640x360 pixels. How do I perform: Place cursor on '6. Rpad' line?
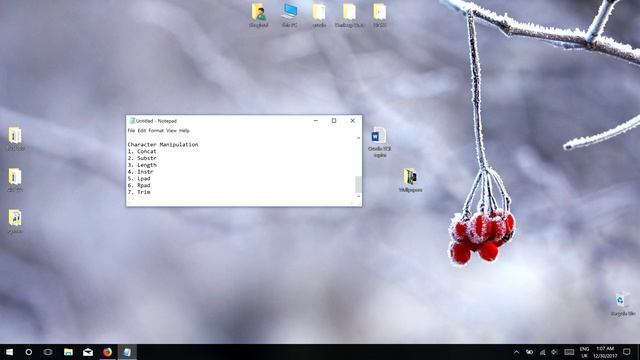(x=139, y=185)
